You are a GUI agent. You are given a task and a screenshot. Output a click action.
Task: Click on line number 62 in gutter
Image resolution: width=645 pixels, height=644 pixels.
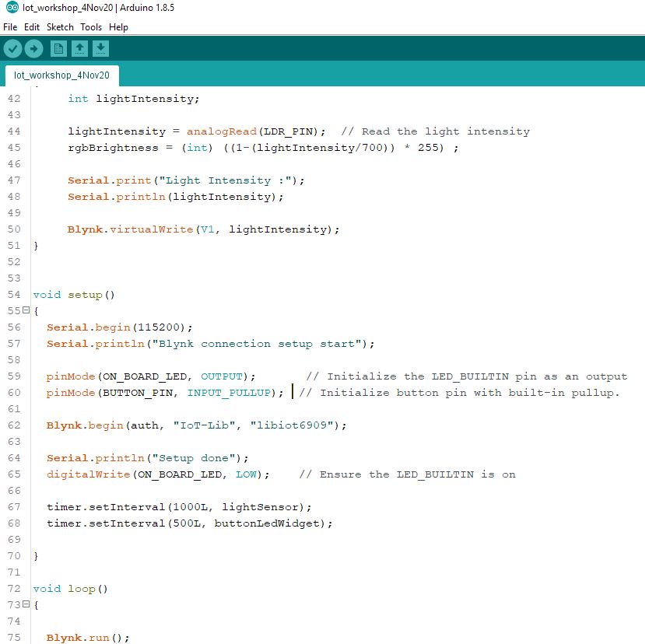coord(13,425)
